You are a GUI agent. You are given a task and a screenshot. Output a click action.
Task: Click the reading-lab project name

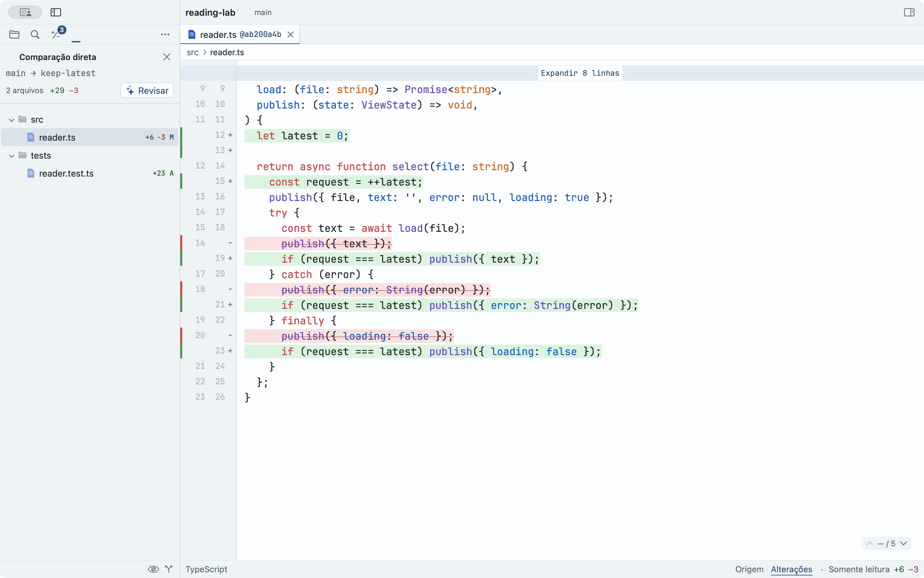coord(210,12)
